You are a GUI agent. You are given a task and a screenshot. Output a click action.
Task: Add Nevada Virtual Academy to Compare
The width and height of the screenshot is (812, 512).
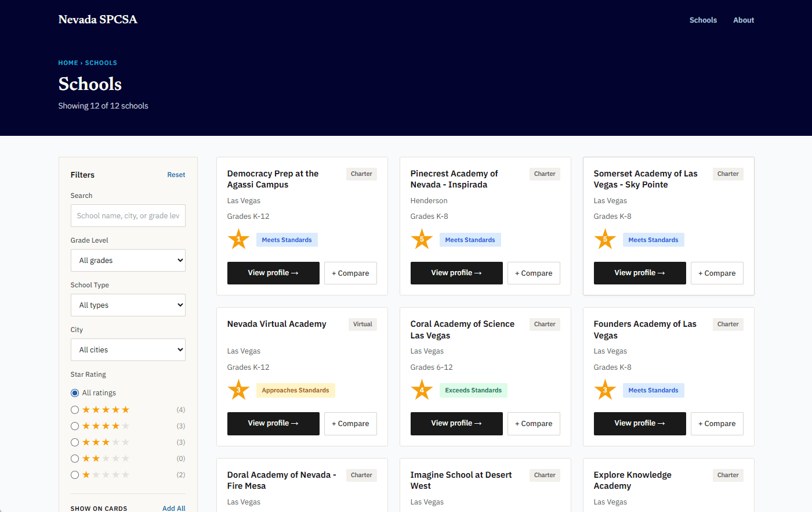click(350, 424)
